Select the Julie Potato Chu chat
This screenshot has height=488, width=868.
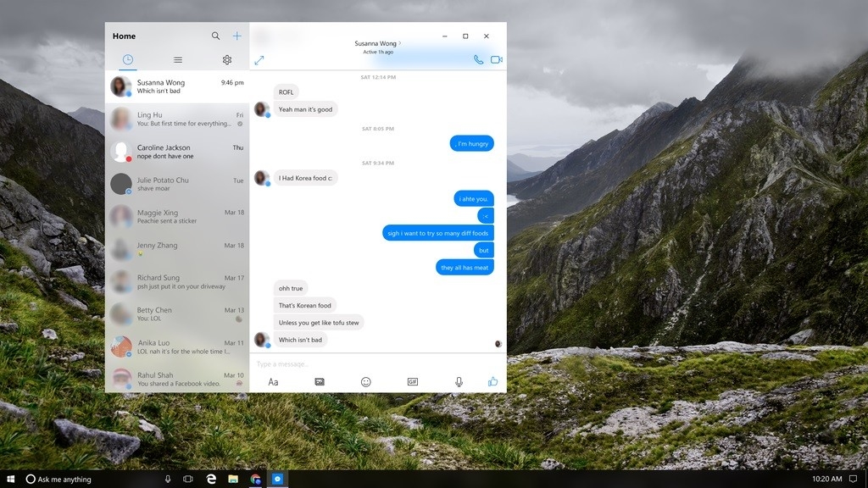pyautogui.click(x=177, y=184)
